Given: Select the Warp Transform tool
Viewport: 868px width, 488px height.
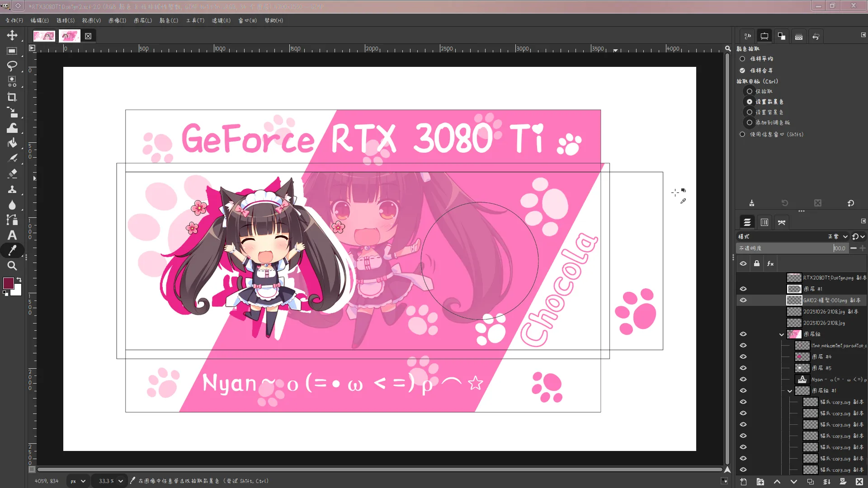Looking at the screenshot, I should (x=12, y=128).
